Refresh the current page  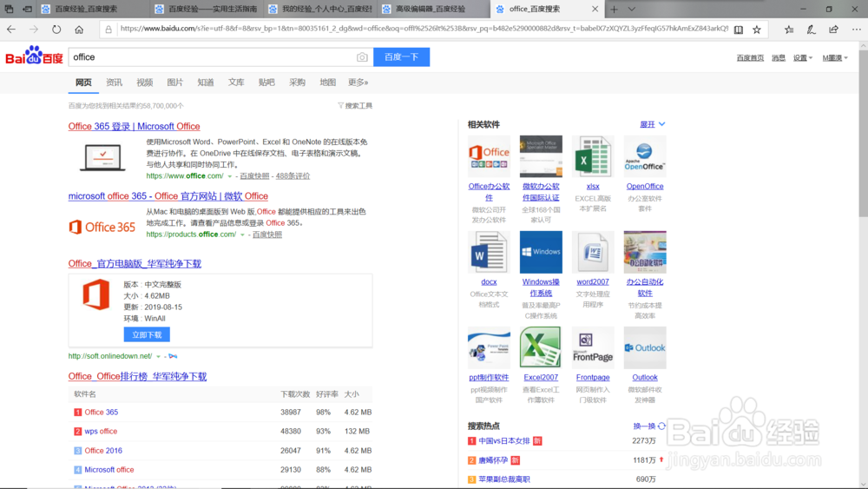click(x=56, y=30)
